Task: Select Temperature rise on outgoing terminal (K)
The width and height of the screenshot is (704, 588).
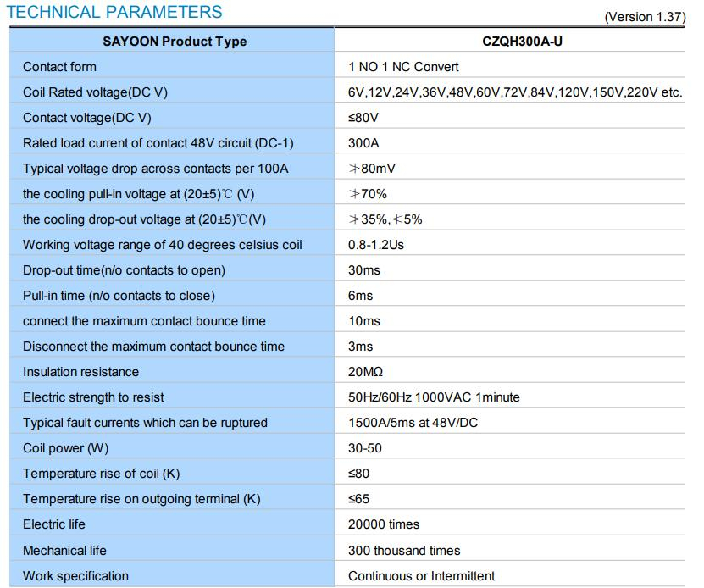Action: tap(141, 499)
